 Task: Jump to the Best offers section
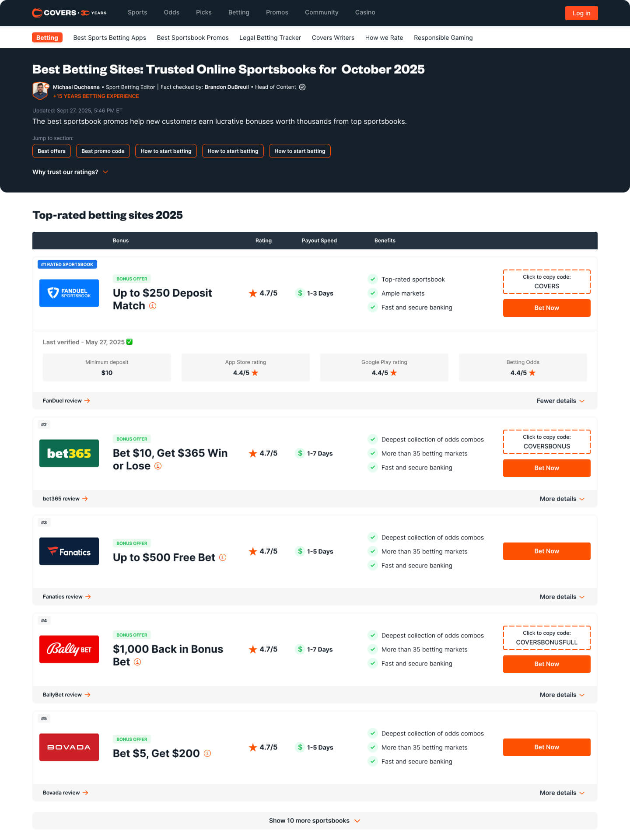[x=52, y=151]
